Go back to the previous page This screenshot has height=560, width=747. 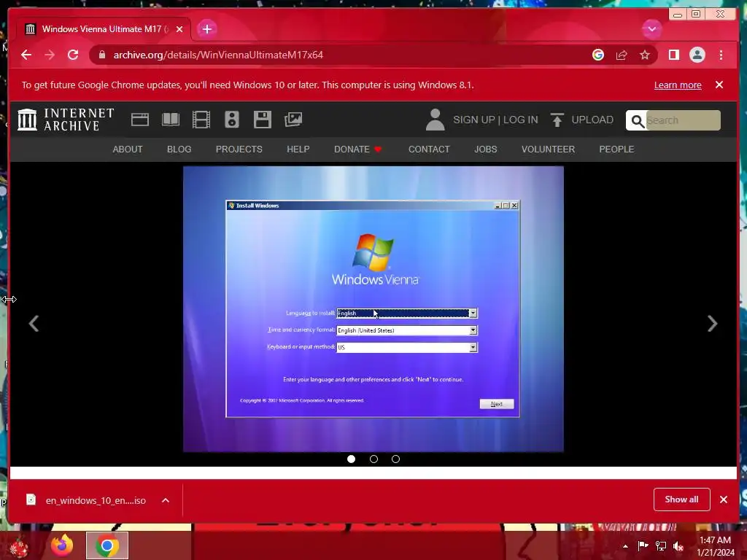(26, 55)
